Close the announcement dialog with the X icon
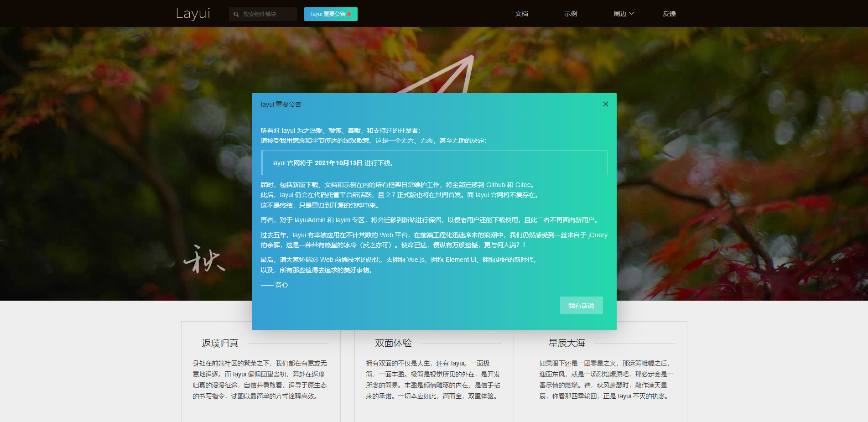This screenshot has height=422, width=868. click(x=605, y=104)
